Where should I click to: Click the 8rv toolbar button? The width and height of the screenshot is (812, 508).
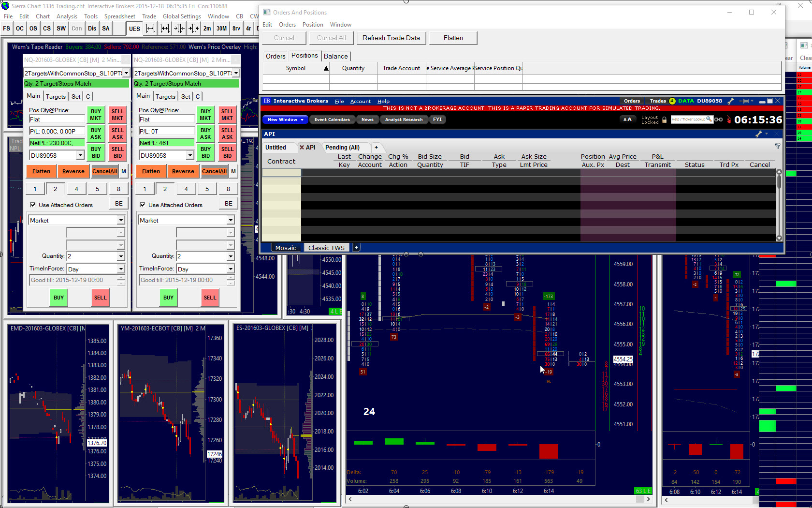coord(236,29)
